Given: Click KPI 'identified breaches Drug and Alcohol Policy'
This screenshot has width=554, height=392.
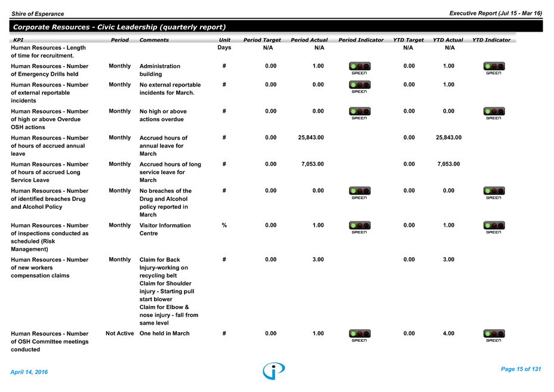Looking at the screenshot, I should point(50,199).
